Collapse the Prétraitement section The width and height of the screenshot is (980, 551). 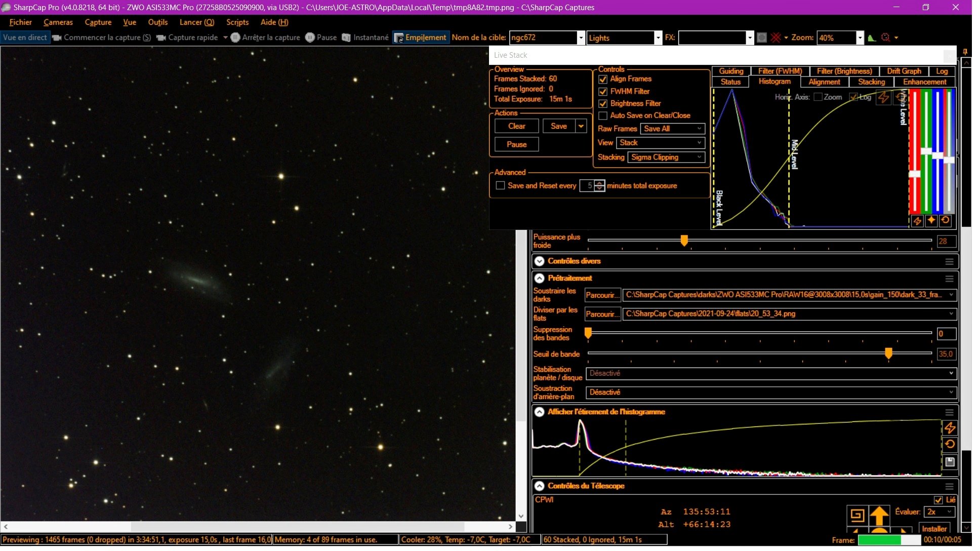(540, 279)
